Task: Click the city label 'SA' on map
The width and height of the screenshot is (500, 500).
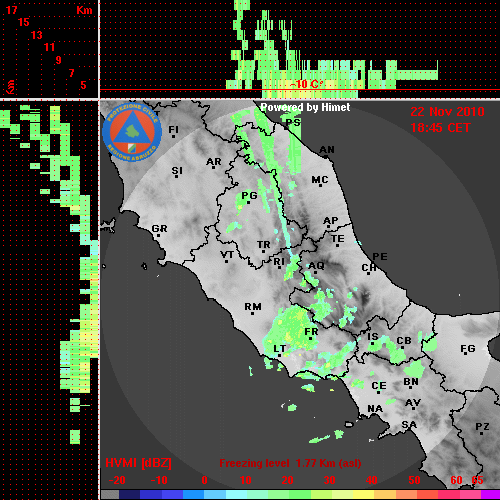Action: [x=409, y=425]
